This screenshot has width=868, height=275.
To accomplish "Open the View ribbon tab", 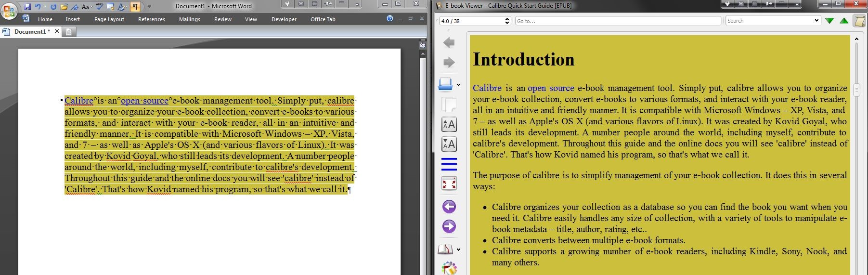I will coord(251,19).
